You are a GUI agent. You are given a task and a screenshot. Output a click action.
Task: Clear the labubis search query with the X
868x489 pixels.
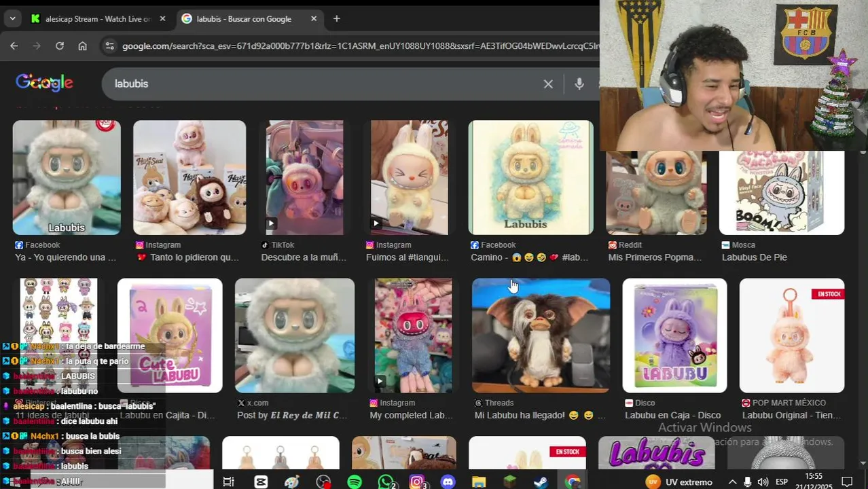548,84
